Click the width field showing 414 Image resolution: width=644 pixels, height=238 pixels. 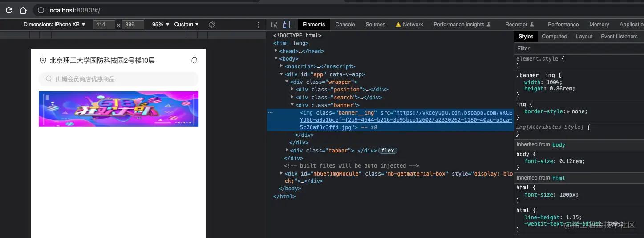(x=104, y=25)
